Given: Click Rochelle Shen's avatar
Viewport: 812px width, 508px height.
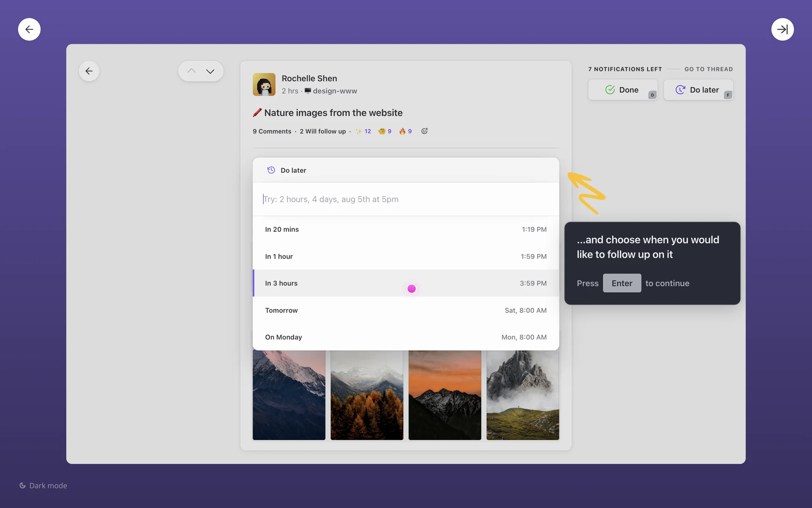Looking at the screenshot, I should tap(264, 84).
